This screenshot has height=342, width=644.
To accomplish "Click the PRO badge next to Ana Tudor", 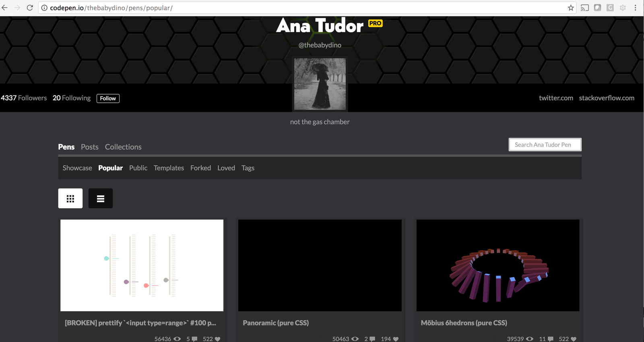I will [376, 23].
